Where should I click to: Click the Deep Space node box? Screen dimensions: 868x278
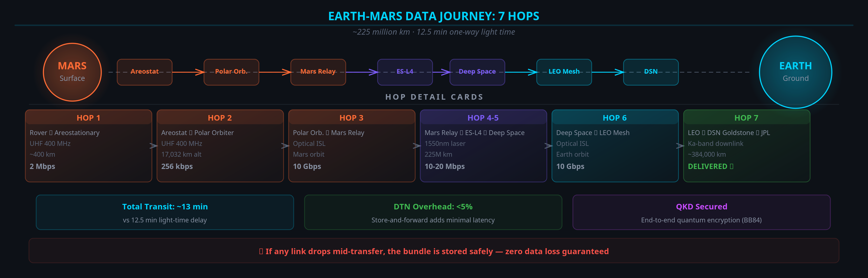[477, 72]
